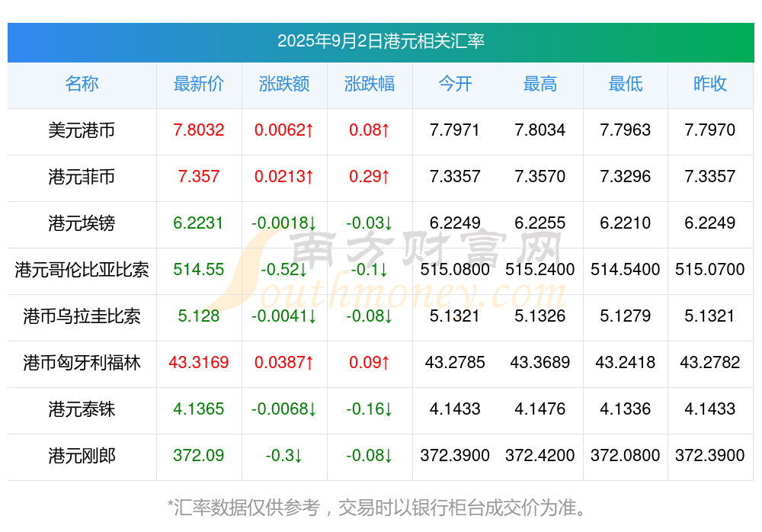Image resolution: width=762 pixels, height=532 pixels.
Task: Select the 港元泰铢 row name
Action: tap(82, 409)
